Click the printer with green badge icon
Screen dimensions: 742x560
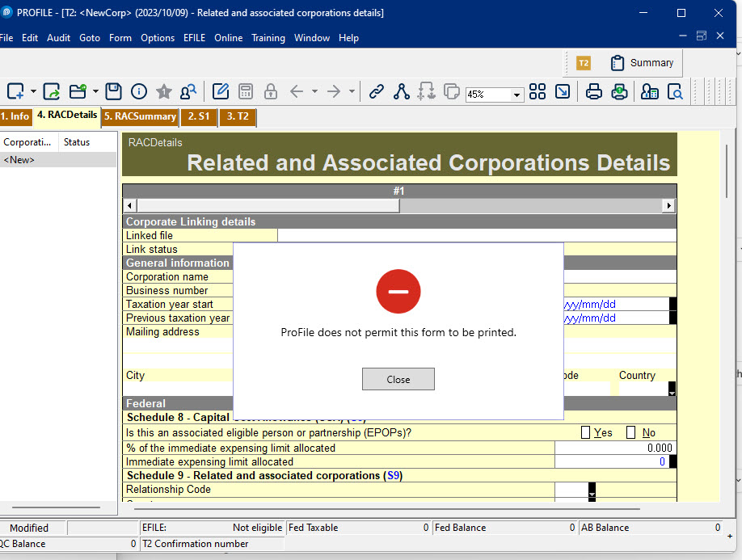point(619,91)
